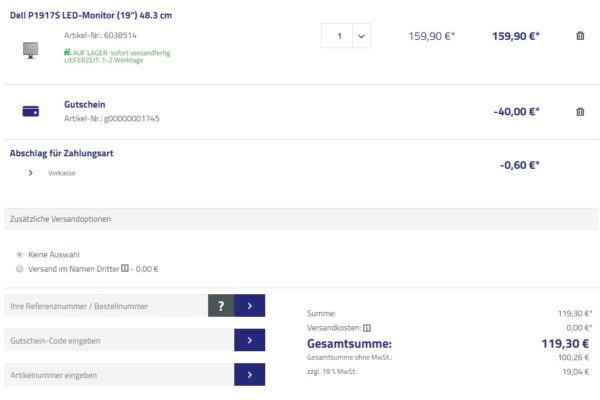Submit reference number with arrow button
The width and height of the screenshot is (600, 400).
[x=249, y=306]
